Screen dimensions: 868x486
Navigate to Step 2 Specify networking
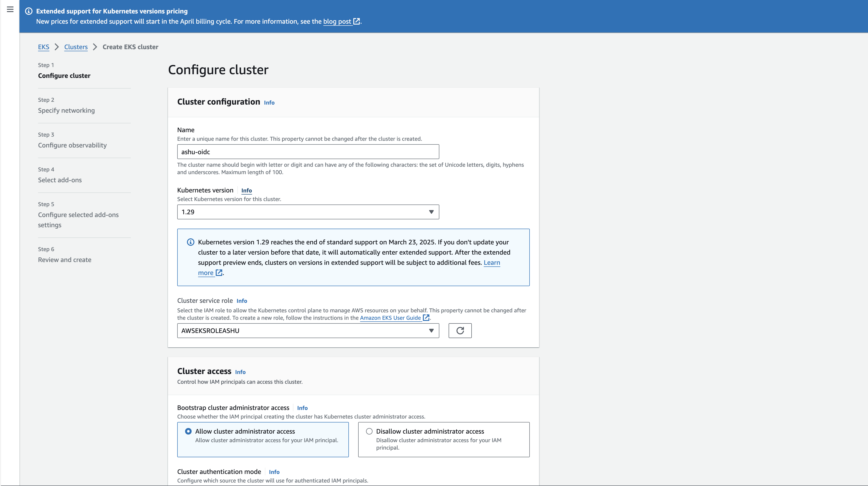tap(66, 110)
